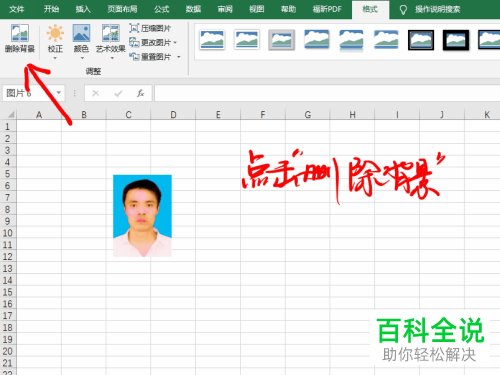This screenshot has width=500, height=375.
Task: Expand the 校正 dropdown arrow
Action: (55, 58)
